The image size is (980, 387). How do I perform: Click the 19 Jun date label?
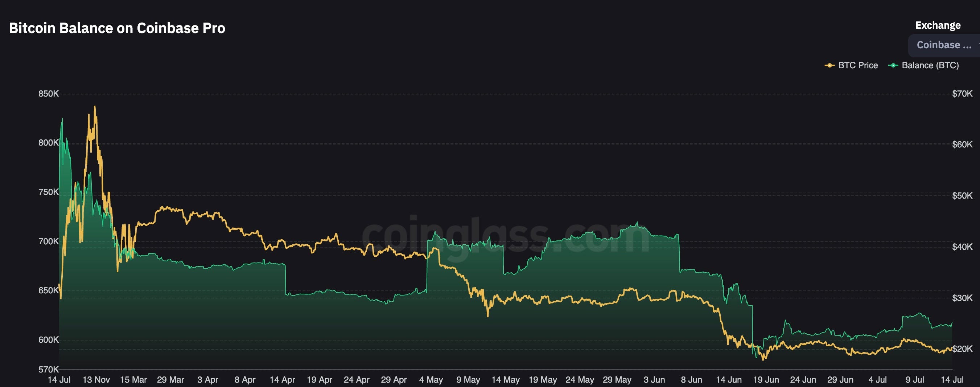[766, 380]
